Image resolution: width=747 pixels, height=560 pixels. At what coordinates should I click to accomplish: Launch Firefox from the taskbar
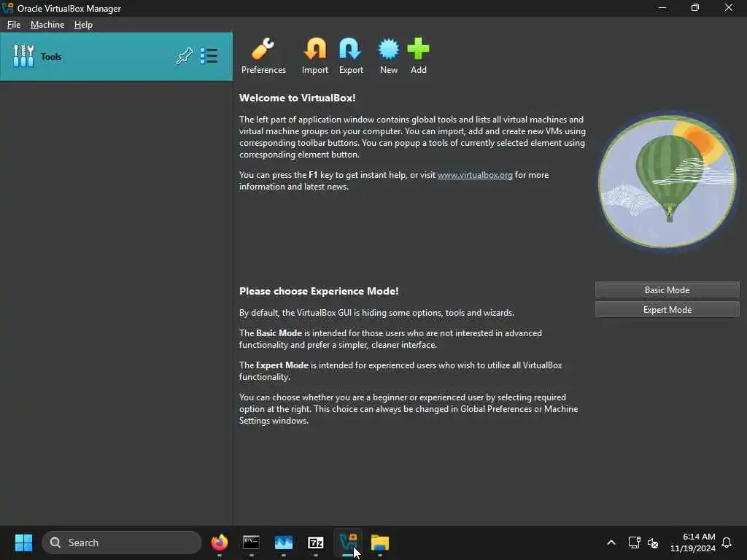219,542
